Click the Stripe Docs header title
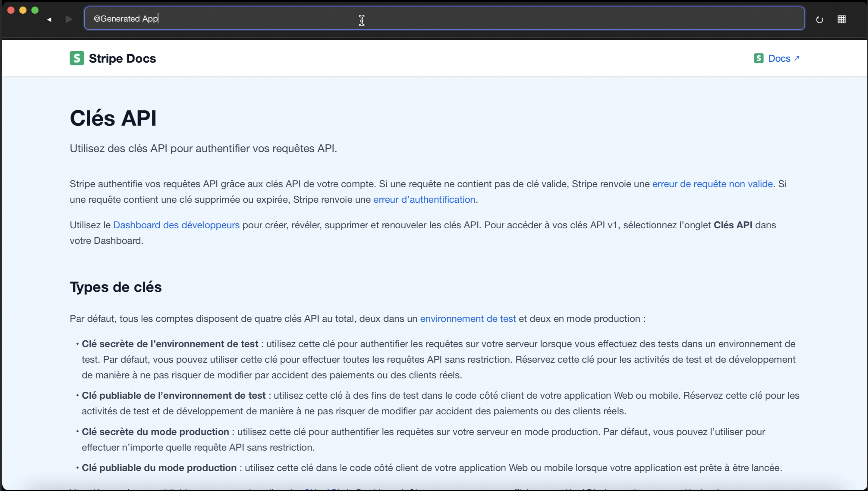 [122, 58]
